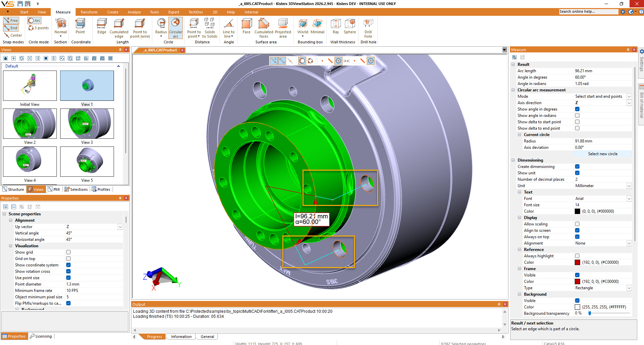
Task: Open the TechDoc ribbon tab
Action: point(196,12)
